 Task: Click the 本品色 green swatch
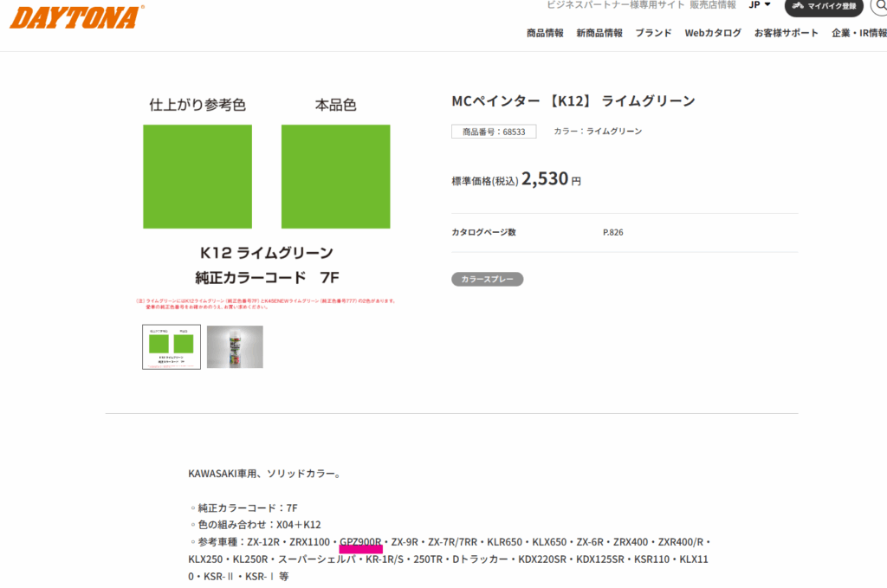click(x=335, y=177)
